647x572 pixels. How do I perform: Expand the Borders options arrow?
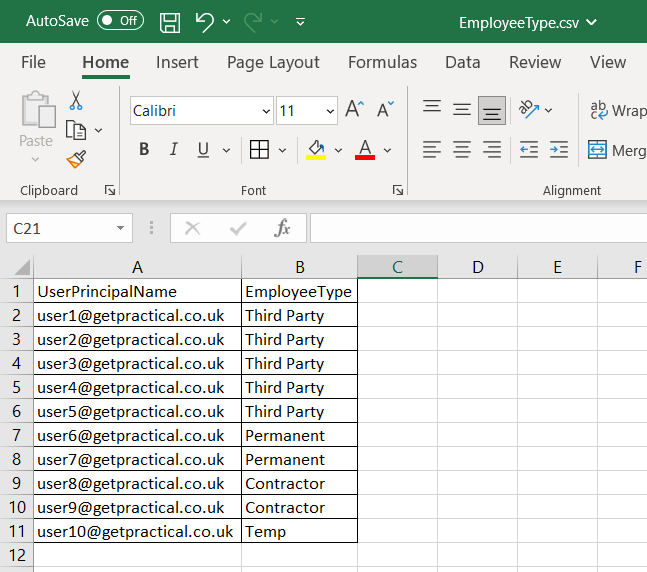tap(282, 150)
